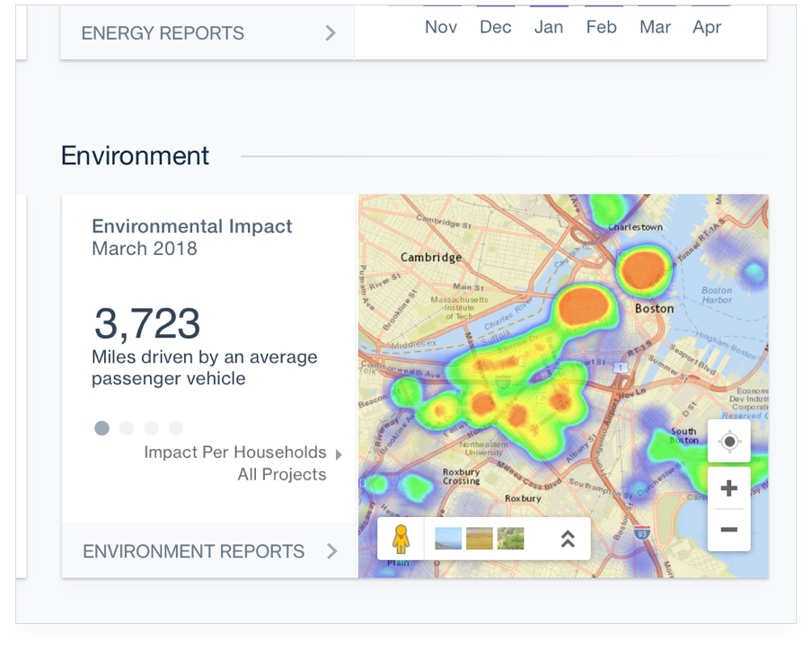The width and height of the screenshot is (812, 650).
Task: Center map on my current location
Action: click(728, 442)
